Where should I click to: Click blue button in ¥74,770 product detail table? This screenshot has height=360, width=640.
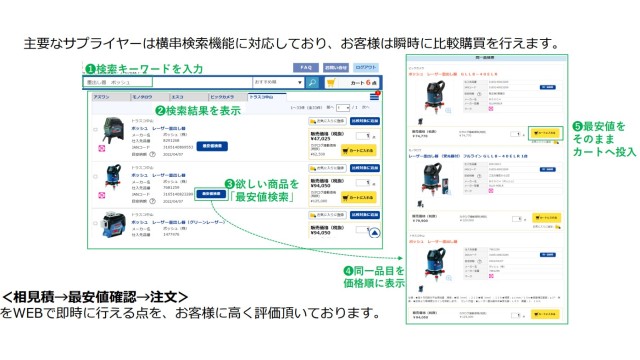coord(547,87)
